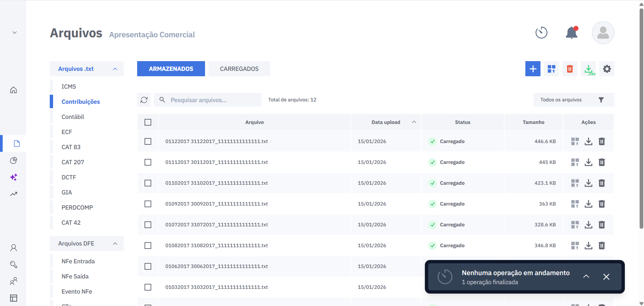Delete file 01102017 31102017 via trash icon
The image size is (644, 306).
point(602,183)
